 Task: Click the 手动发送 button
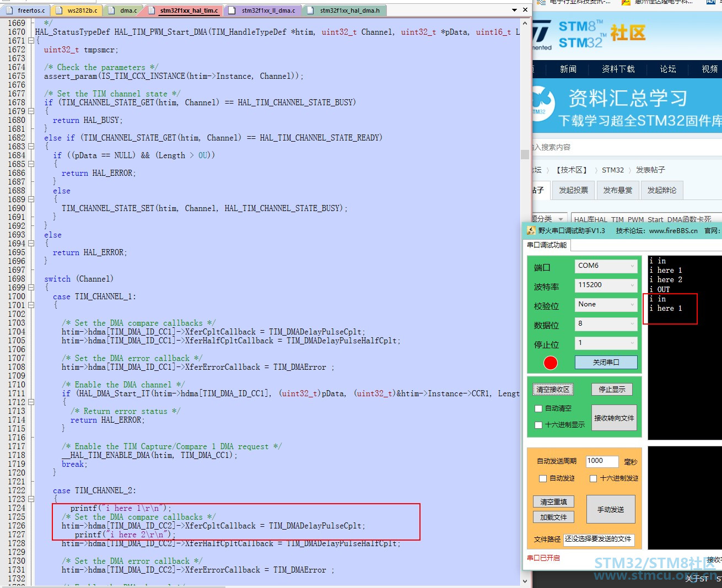[x=611, y=509]
